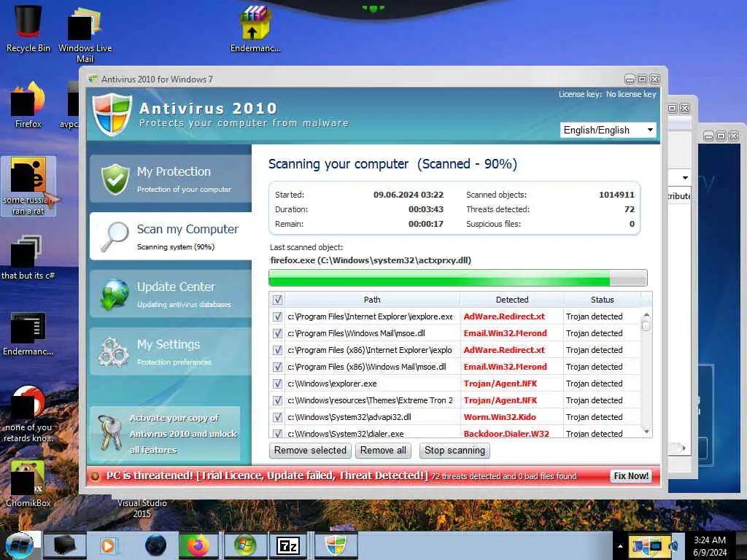The height and width of the screenshot is (560, 747).
Task: Click the red alert status bar icon
Action: click(96, 475)
